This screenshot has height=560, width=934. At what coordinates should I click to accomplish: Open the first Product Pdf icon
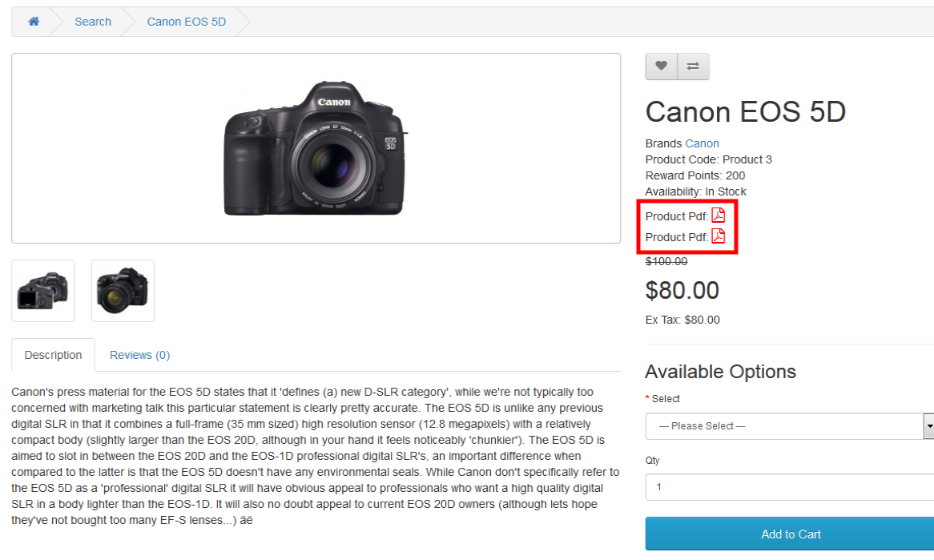pos(719,215)
